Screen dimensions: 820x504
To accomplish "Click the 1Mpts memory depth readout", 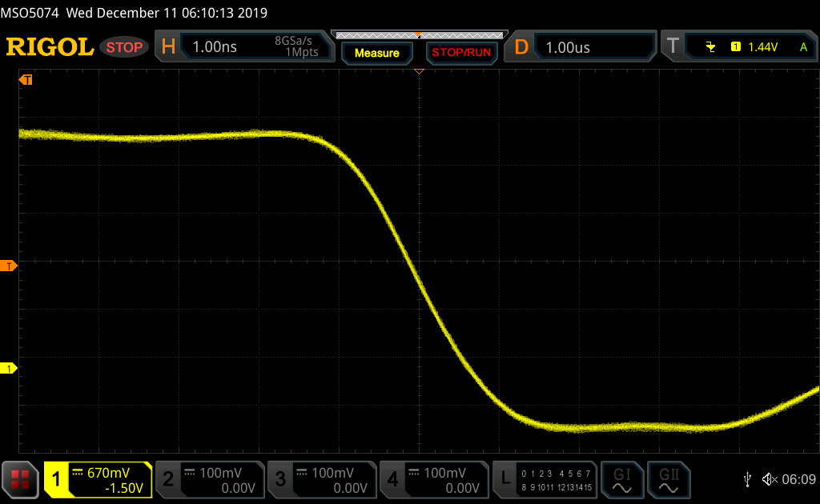I will click(302, 52).
